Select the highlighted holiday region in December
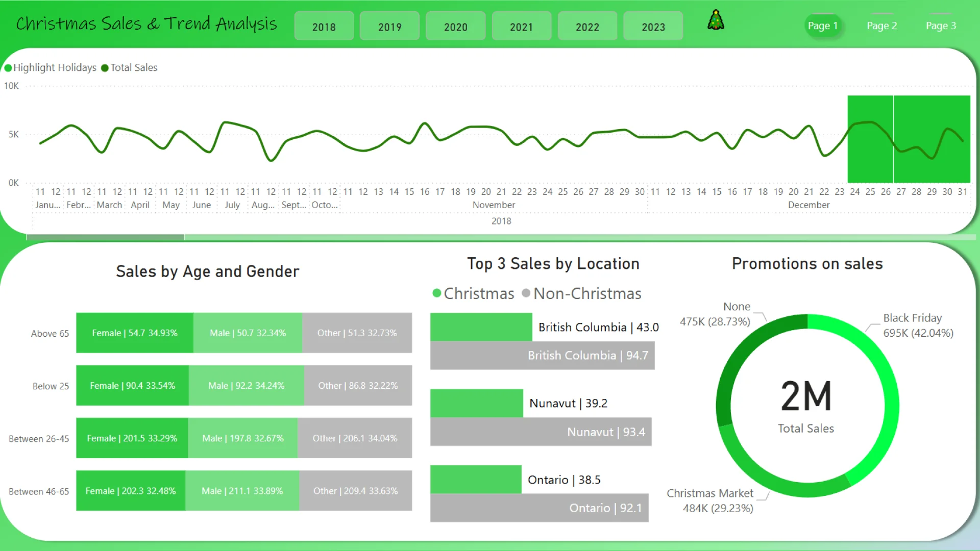This screenshot has width=980, height=551. tap(909, 139)
